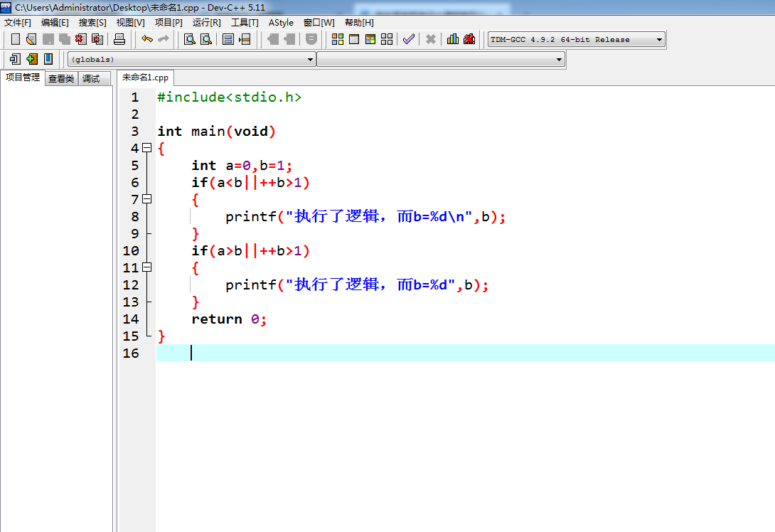
Task: Click the Open file toolbar icon
Action: coord(31,39)
